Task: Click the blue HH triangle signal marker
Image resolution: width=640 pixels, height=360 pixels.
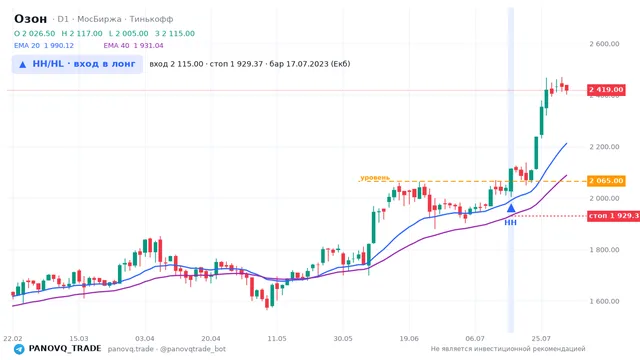Action: (x=511, y=209)
